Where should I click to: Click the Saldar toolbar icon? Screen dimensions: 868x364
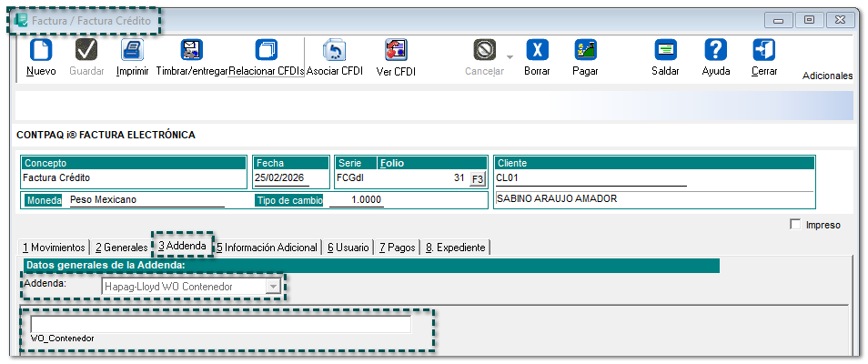666,50
